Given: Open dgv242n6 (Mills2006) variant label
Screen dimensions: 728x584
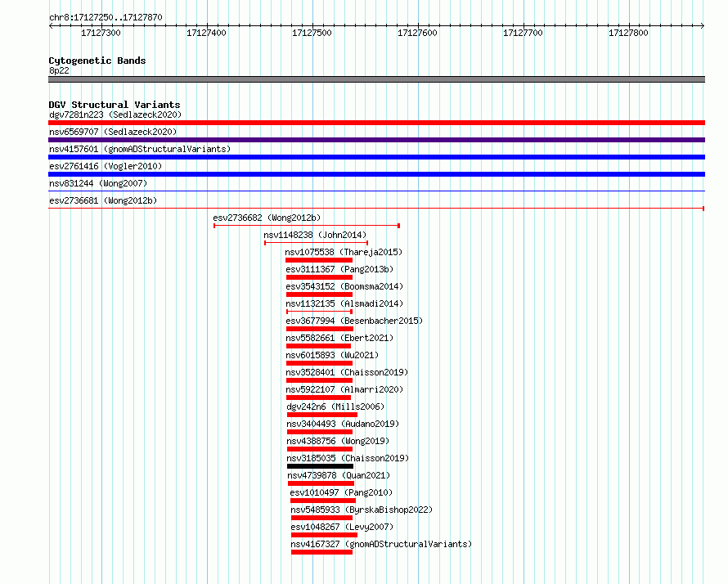Looking at the screenshot, I should pyautogui.click(x=335, y=407).
